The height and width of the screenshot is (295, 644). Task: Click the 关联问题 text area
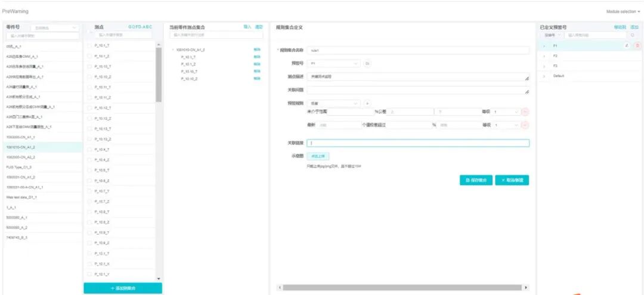(418, 90)
